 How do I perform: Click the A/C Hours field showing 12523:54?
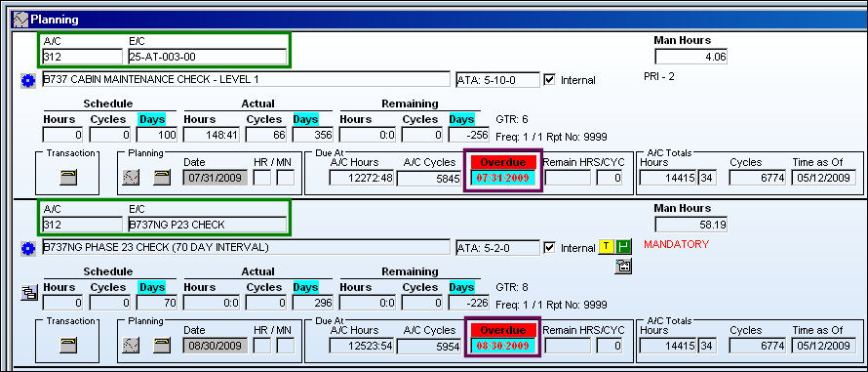click(x=362, y=346)
